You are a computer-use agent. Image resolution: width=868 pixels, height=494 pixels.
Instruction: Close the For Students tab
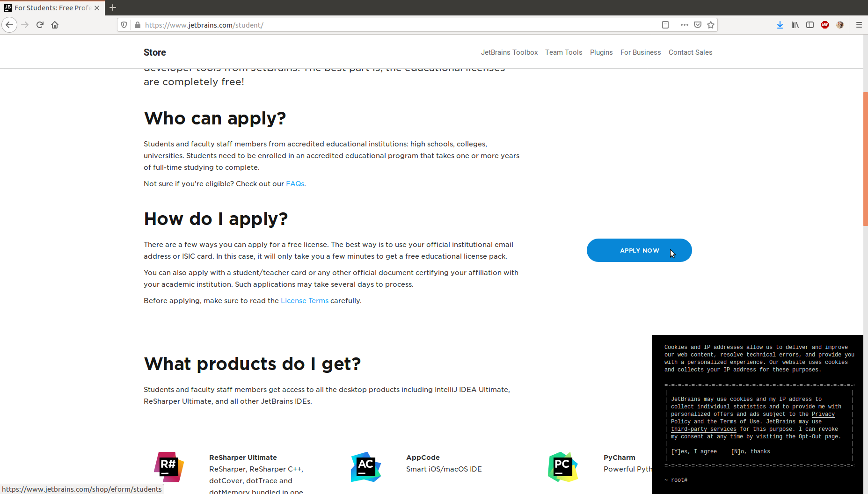(x=97, y=8)
